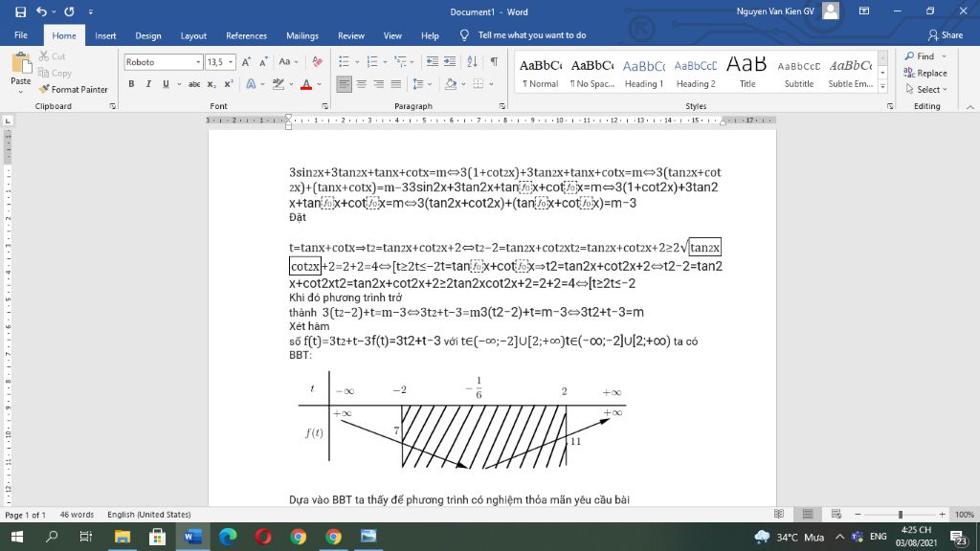Switch to Web Layout view
This screenshot has width=980, height=551.
coord(836,514)
